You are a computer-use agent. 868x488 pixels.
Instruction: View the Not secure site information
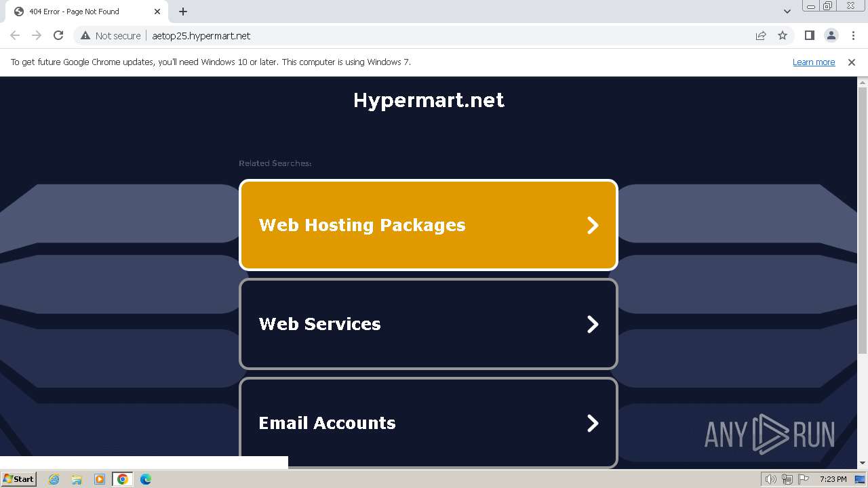click(x=111, y=36)
